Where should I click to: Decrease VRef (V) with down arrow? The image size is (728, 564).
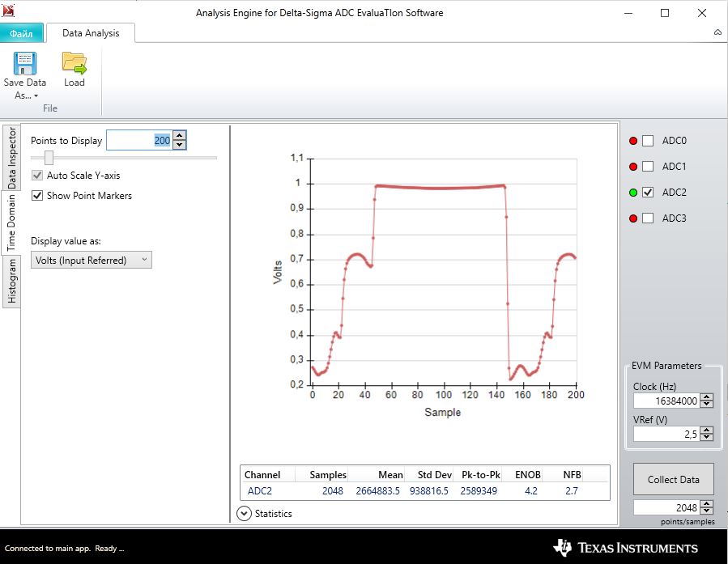click(x=707, y=438)
